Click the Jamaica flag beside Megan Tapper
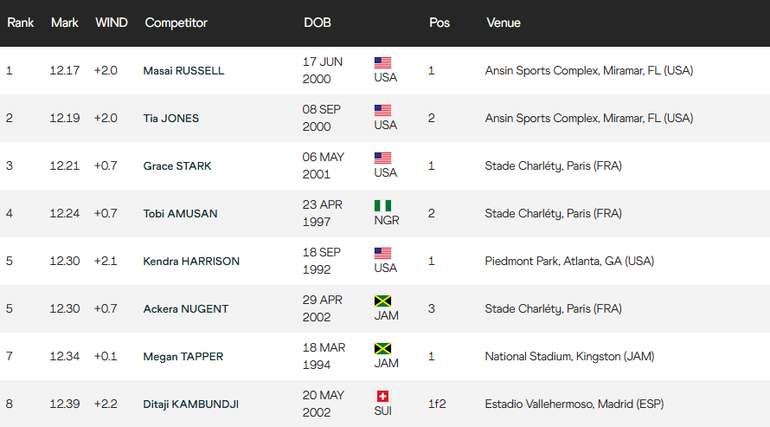The width and height of the screenshot is (770, 427). click(383, 349)
